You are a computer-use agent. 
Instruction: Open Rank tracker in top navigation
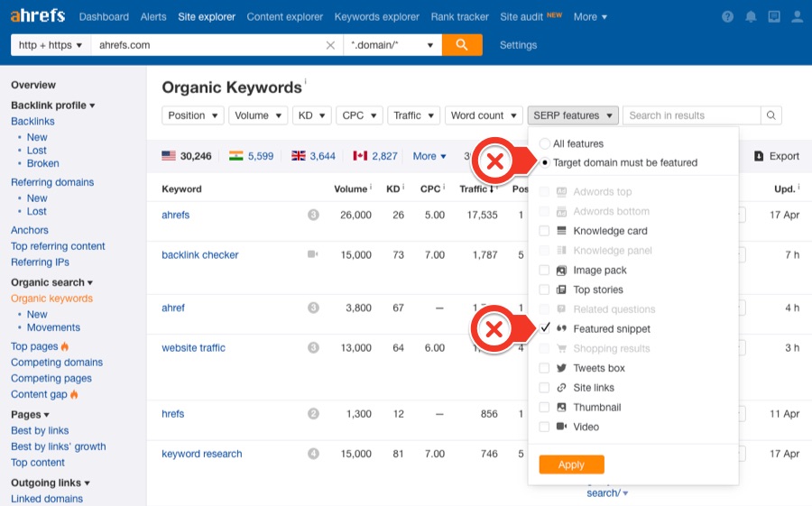[x=460, y=16]
